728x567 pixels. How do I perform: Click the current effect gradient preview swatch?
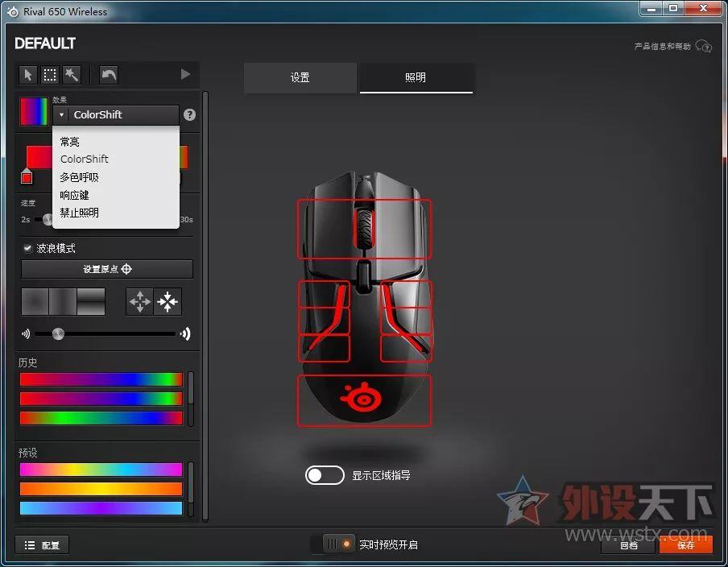click(x=34, y=111)
